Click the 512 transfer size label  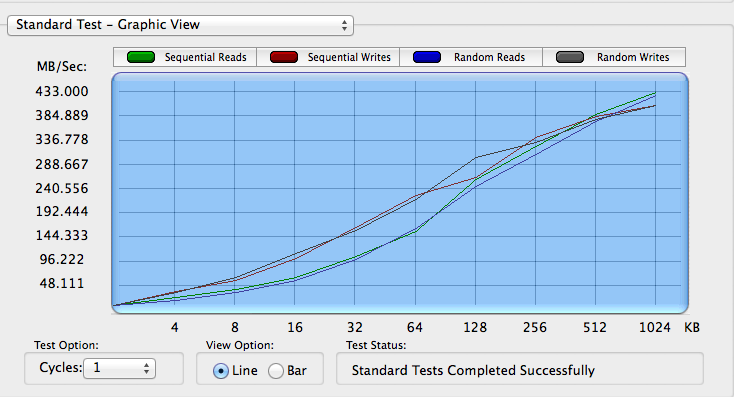pos(595,327)
